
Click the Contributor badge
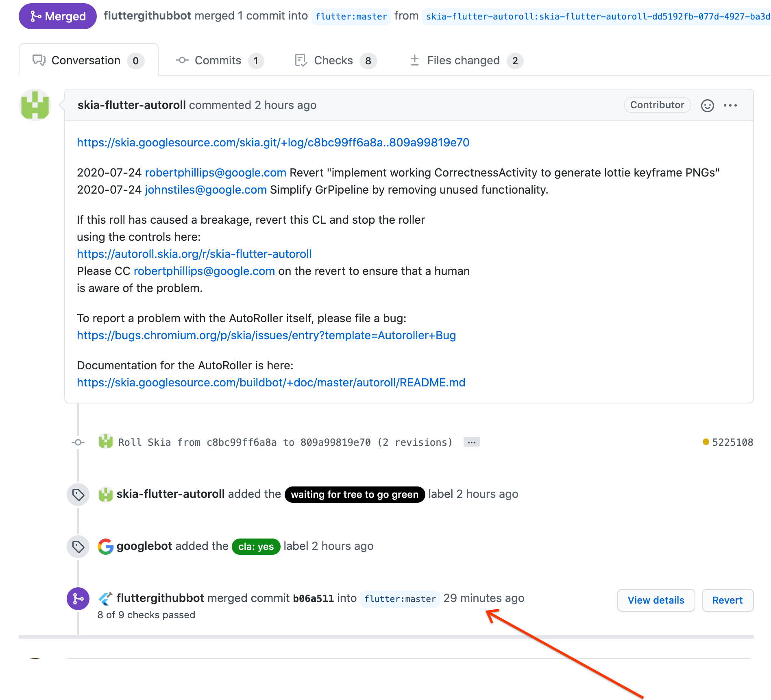[x=657, y=105]
